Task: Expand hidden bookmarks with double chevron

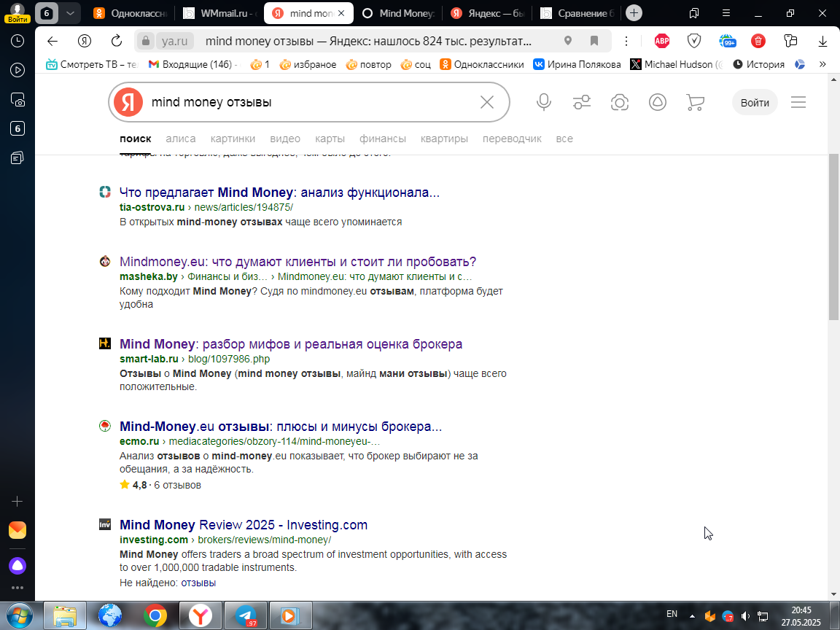Action: pos(822,64)
